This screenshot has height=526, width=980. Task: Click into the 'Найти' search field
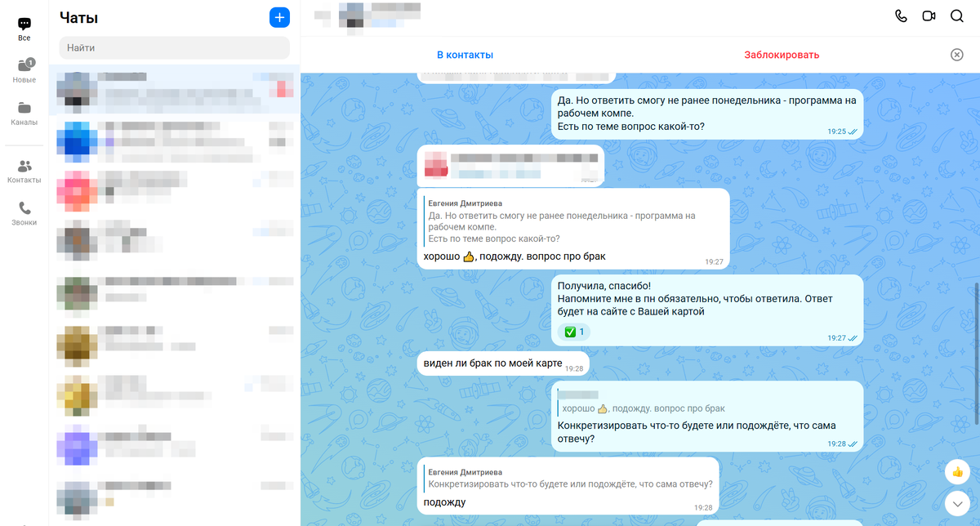(x=174, y=48)
